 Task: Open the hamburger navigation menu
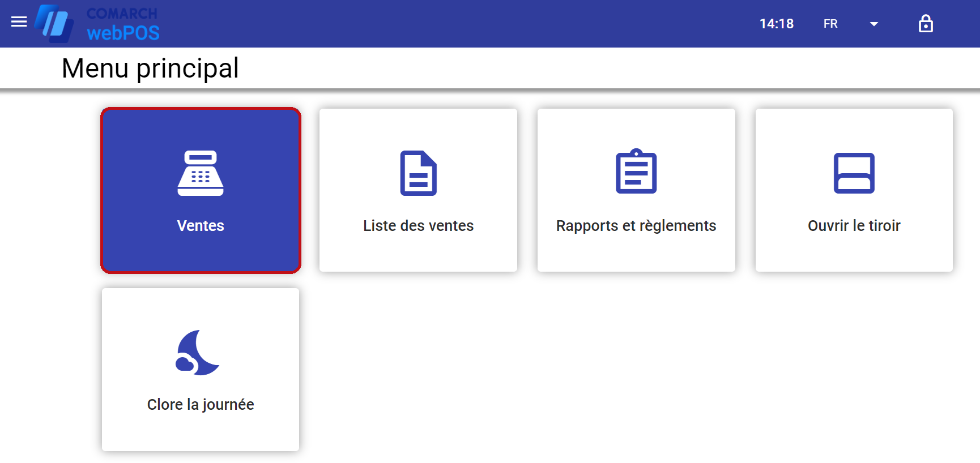tap(19, 22)
